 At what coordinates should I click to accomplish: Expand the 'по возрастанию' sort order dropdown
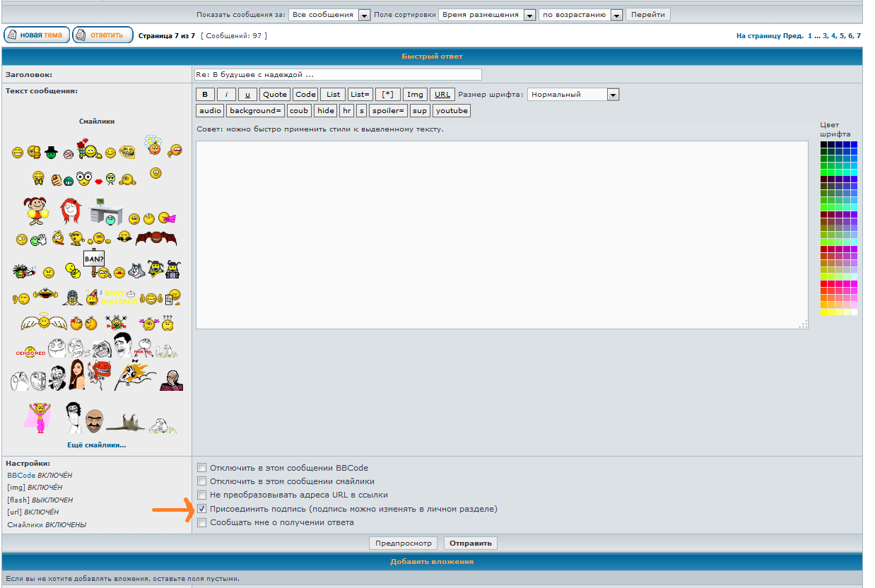point(616,15)
